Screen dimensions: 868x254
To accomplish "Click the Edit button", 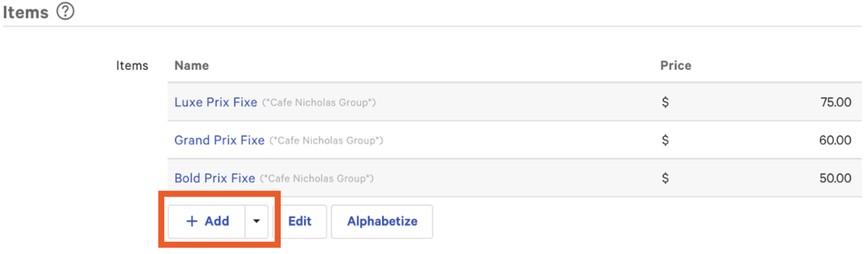I will pos(300,221).
